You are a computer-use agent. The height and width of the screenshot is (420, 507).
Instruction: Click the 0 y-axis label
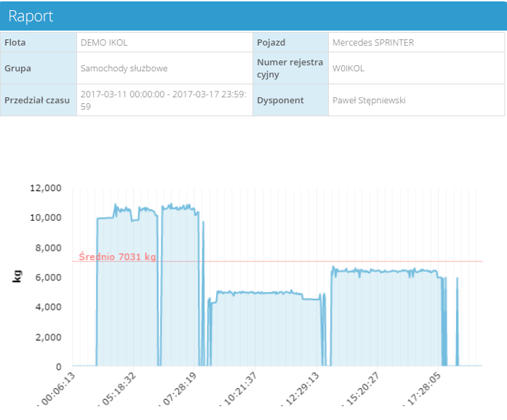[x=58, y=367]
